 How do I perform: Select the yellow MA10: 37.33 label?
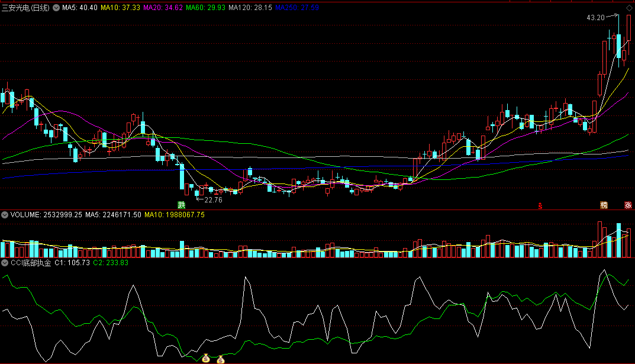click(x=120, y=8)
